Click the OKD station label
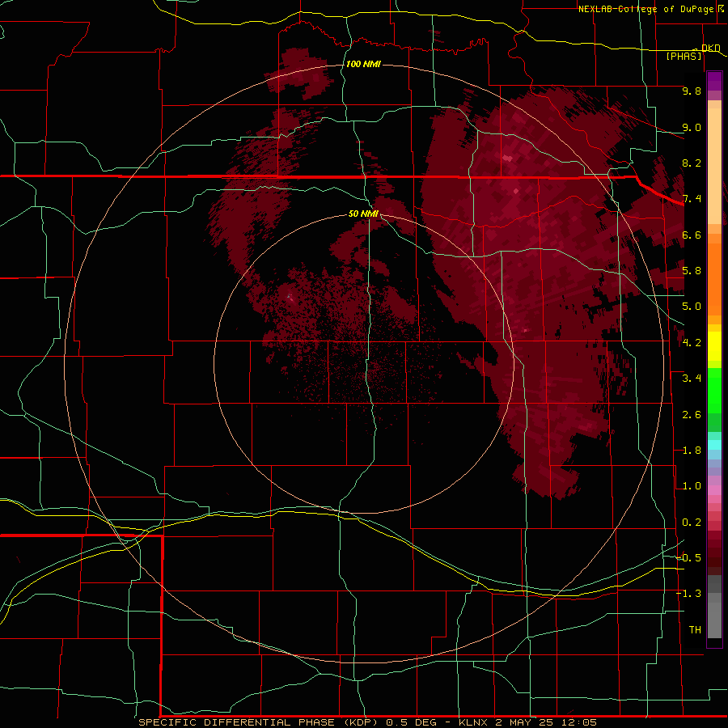This screenshot has height=728, width=728. 711,48
